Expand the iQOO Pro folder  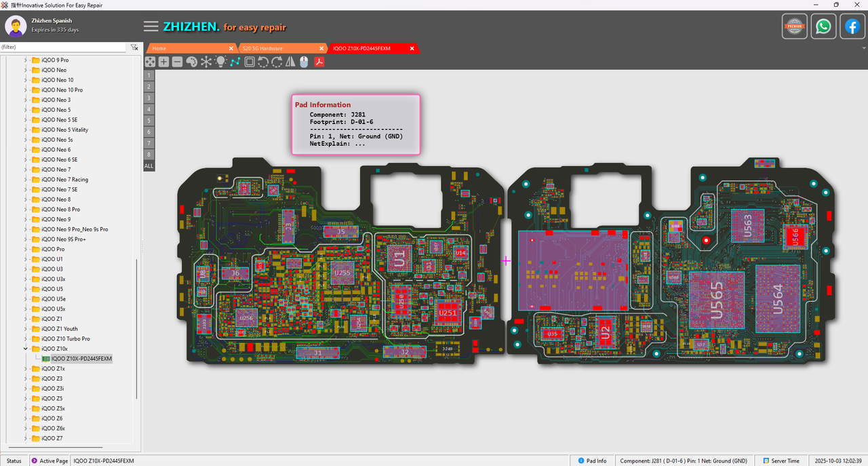click(x=26, y=249)
